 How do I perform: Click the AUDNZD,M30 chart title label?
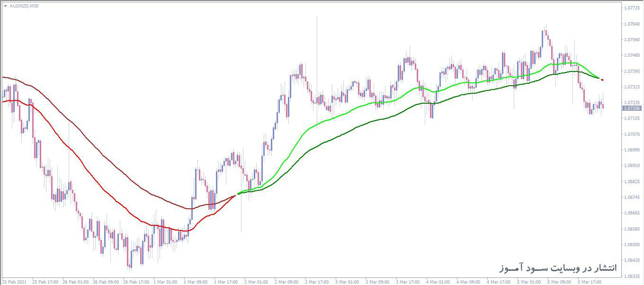click(24, 6)
